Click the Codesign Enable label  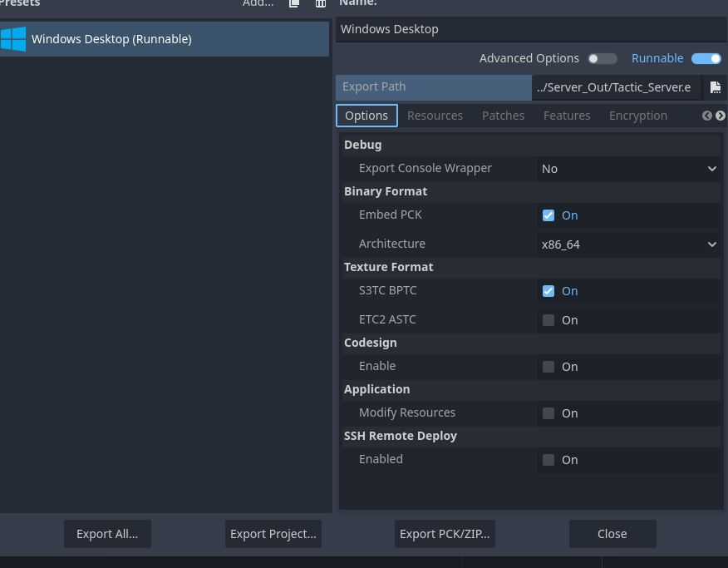click(377, 366)
